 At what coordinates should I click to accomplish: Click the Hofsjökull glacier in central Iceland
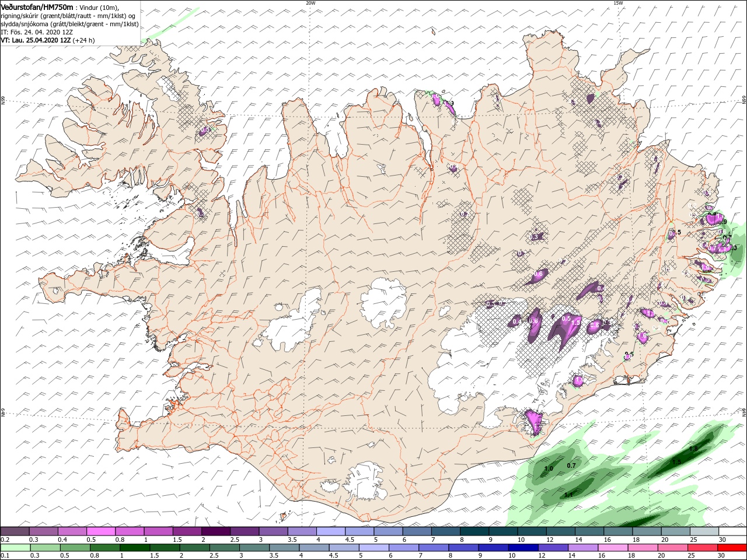[385, 303]
